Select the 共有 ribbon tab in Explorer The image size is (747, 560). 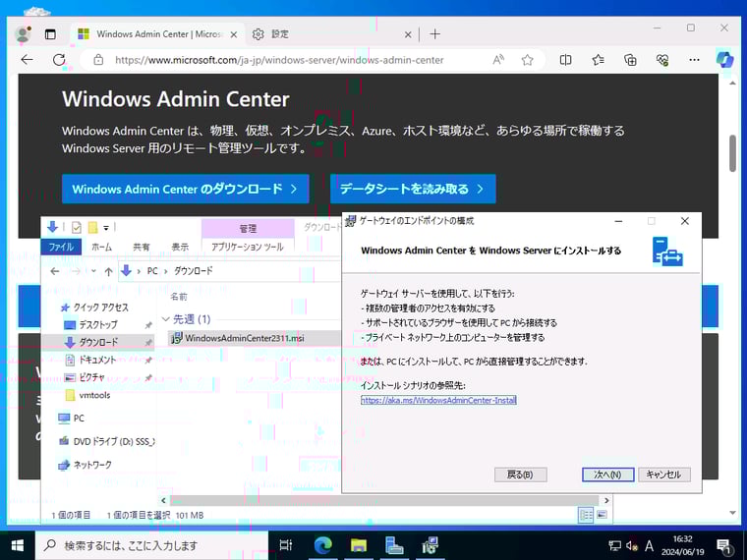[x=141, y=247]
